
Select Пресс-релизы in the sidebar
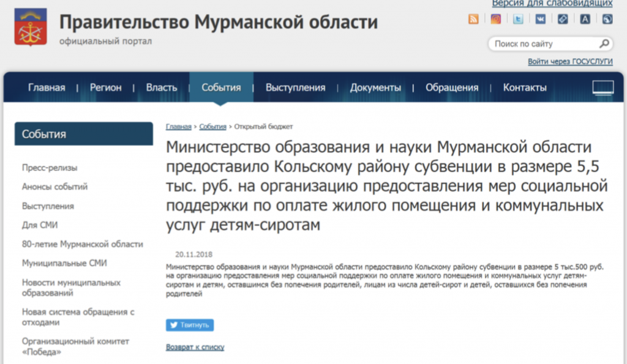click(x=50, y=168)
